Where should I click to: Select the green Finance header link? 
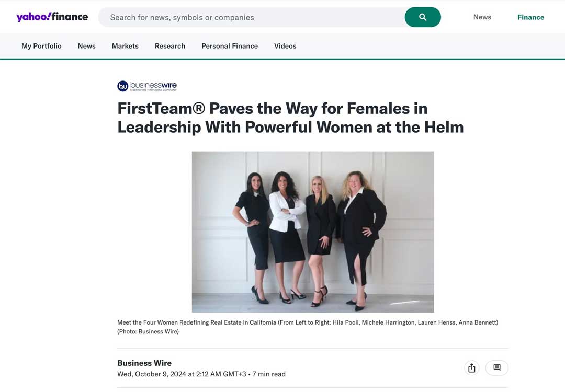[530, 17]
